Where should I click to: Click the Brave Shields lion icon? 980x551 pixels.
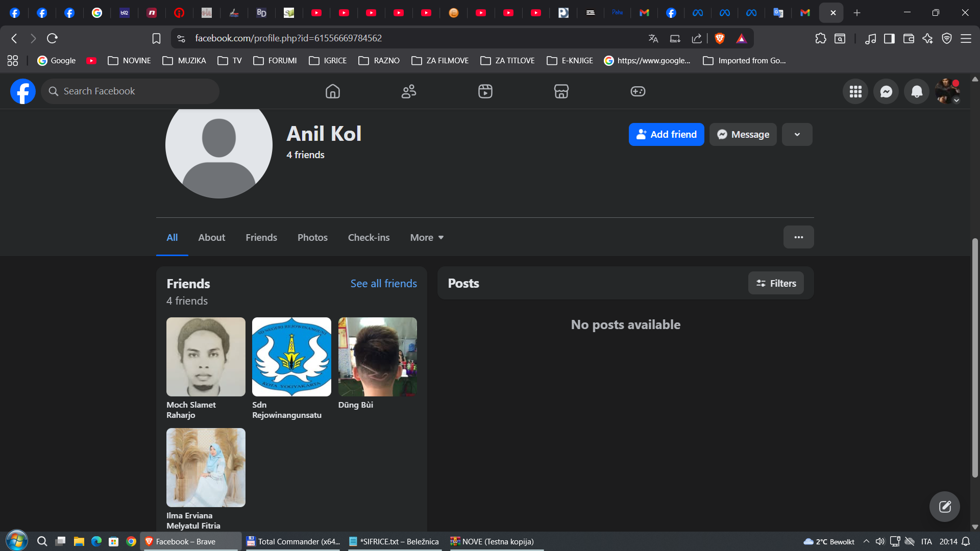point(720,38)
